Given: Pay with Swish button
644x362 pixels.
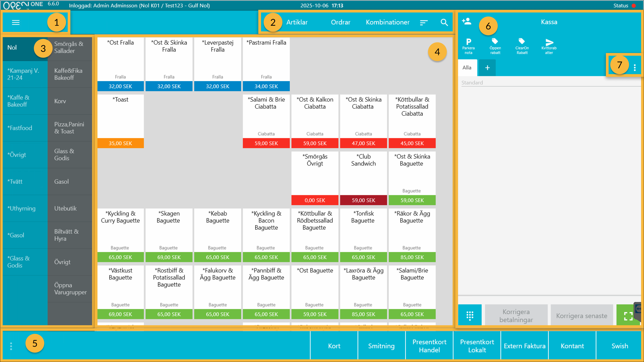Looking at the screenshot, I should [x=620, y=346].
